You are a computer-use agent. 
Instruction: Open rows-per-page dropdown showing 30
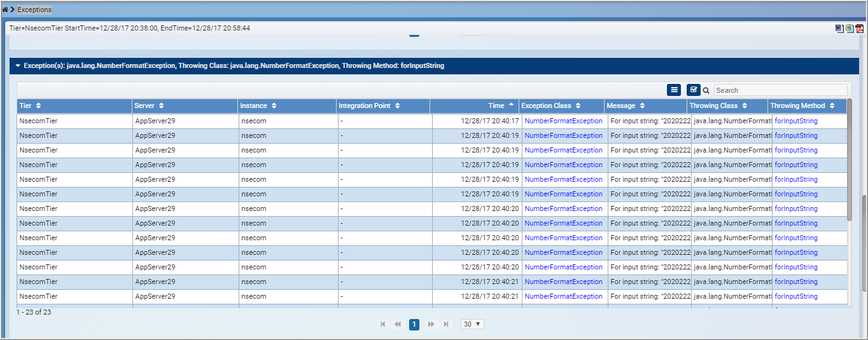[x=472, y=324]
